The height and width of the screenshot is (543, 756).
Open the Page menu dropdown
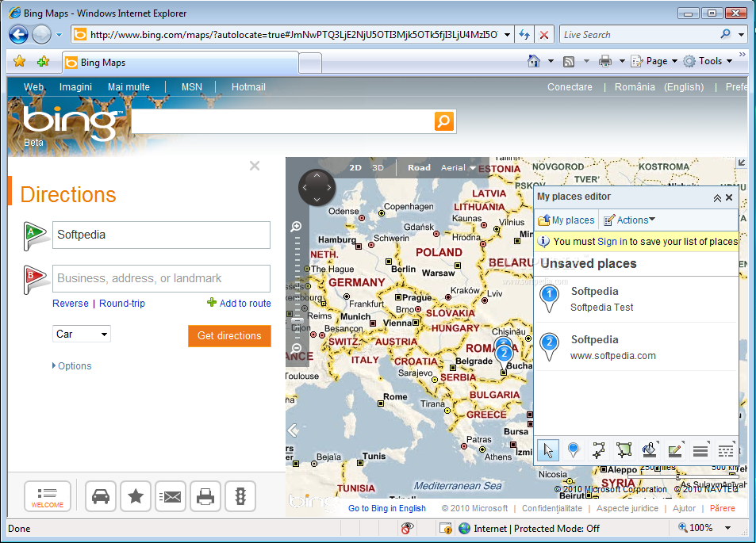click(x=654, y=61)
